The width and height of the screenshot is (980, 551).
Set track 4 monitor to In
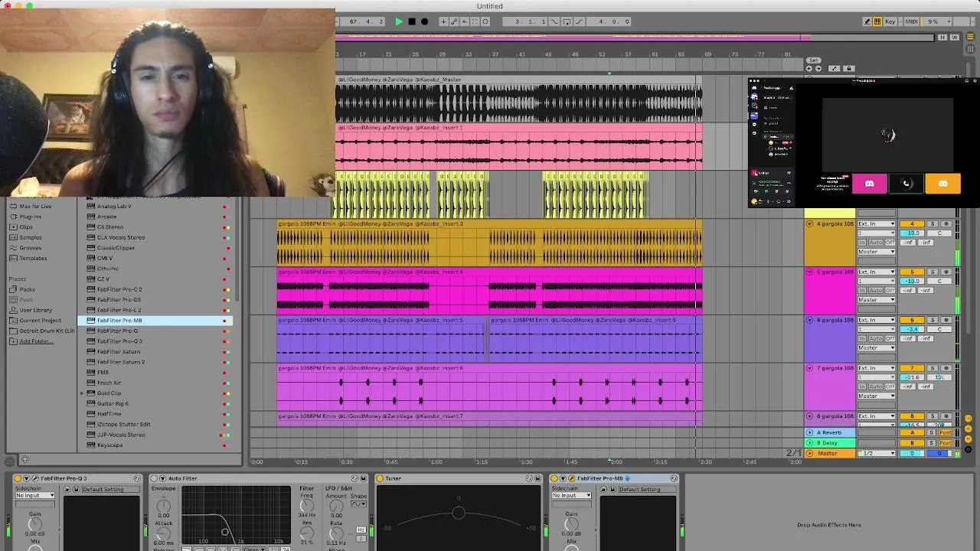[864, 243]
